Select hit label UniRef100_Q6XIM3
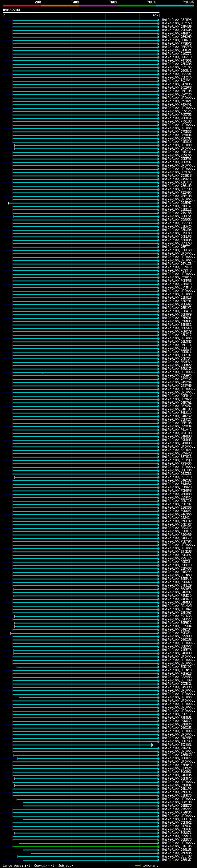Image resolution: width=197 pixels, height=868 pixels. (x=176, y=433)
